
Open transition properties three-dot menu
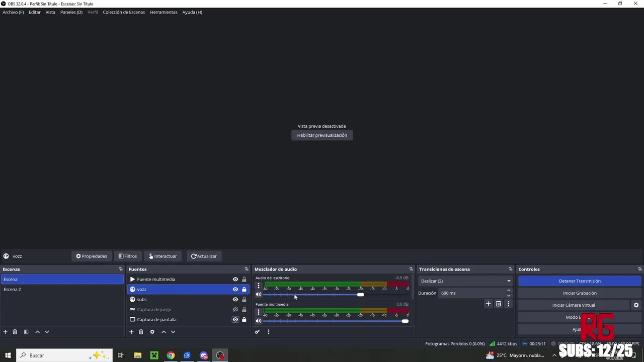click(x=509, y=304)
